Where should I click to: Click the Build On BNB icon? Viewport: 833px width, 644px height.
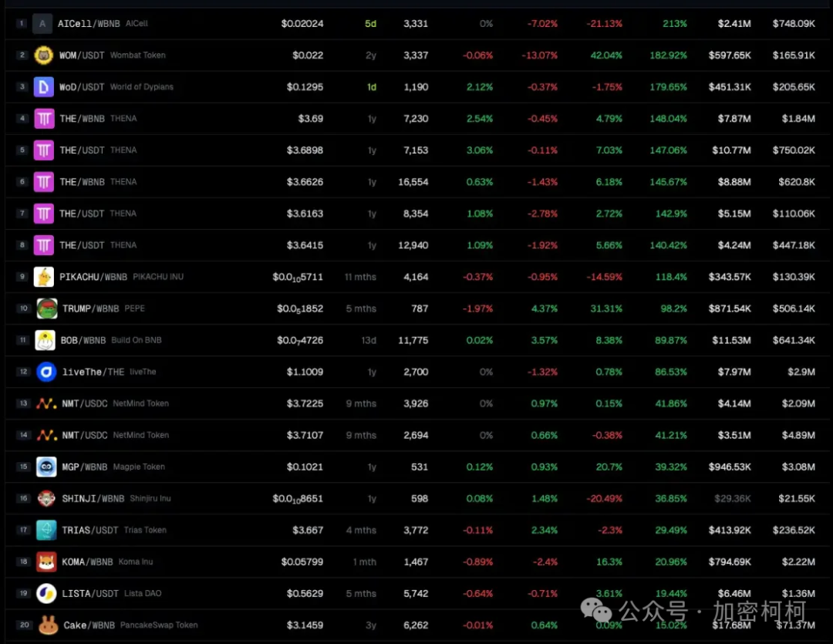46,340
